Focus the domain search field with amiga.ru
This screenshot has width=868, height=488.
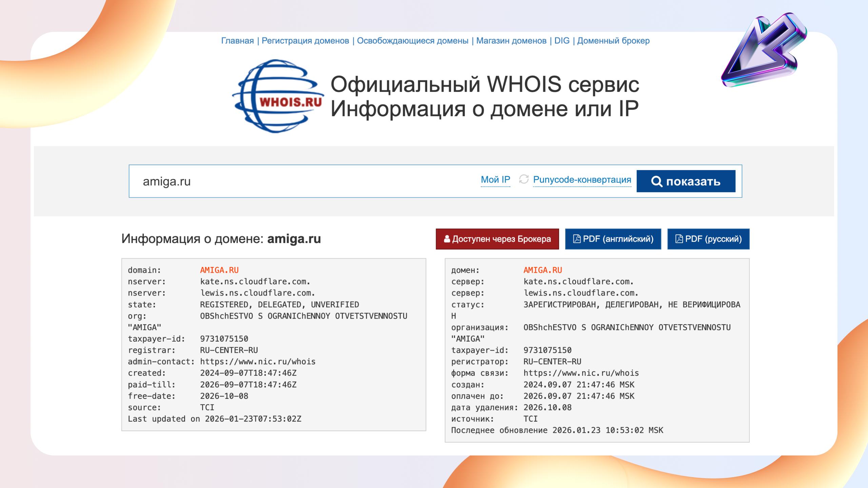coord(298,181)
